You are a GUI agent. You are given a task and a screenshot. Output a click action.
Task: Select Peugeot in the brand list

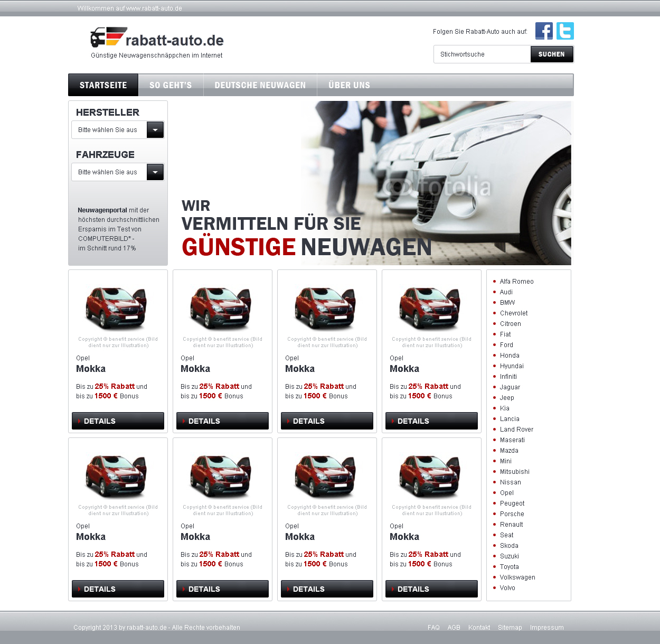(512, 503)
